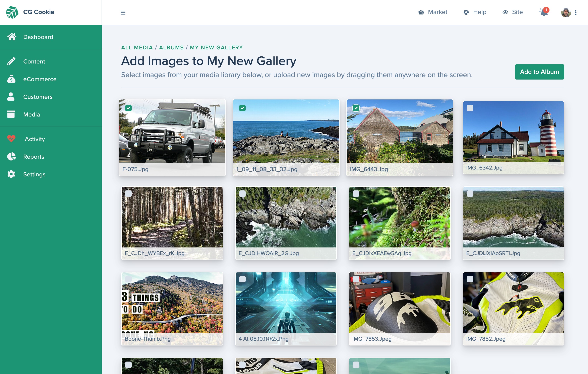This screenshot has width=588, height=374.
Task: Click the Media archive box icon
Action: coord(11,114)
